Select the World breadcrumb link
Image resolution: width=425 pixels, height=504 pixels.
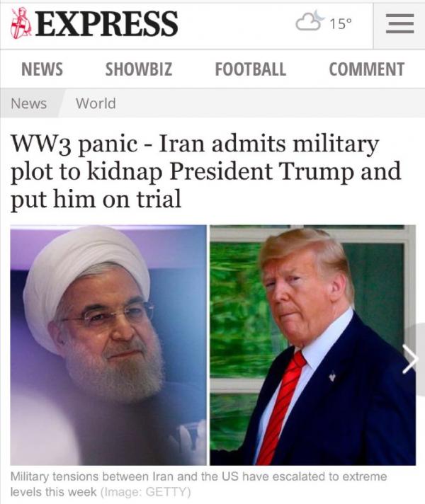[x=96, y=103]
